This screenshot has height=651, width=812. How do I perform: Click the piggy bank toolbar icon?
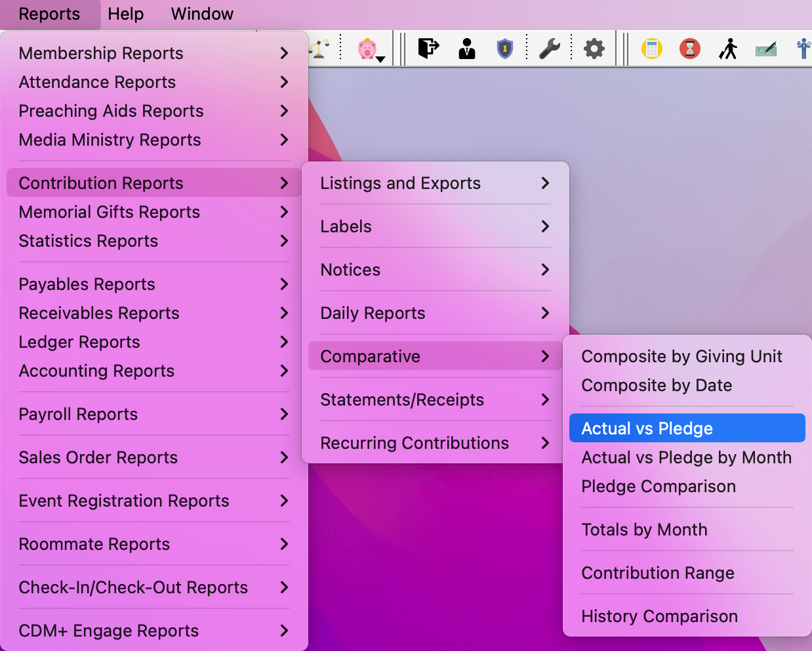(x=367, y=49)
